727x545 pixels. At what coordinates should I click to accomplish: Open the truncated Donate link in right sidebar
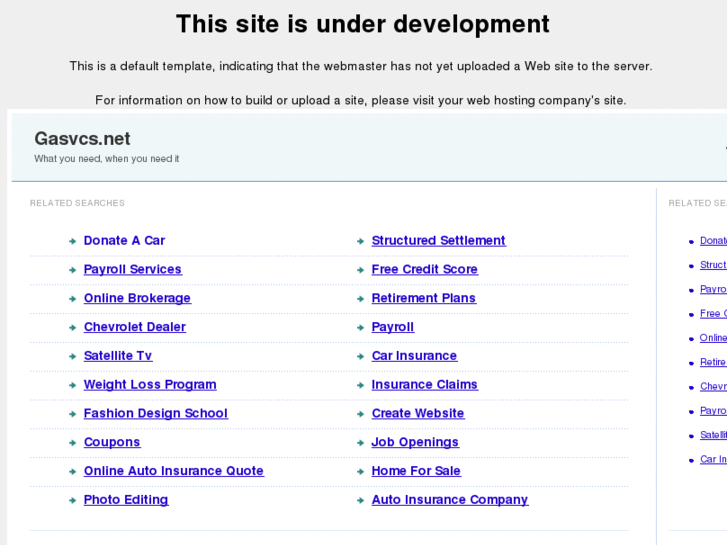pyautogui.click(x=713, y=241)
